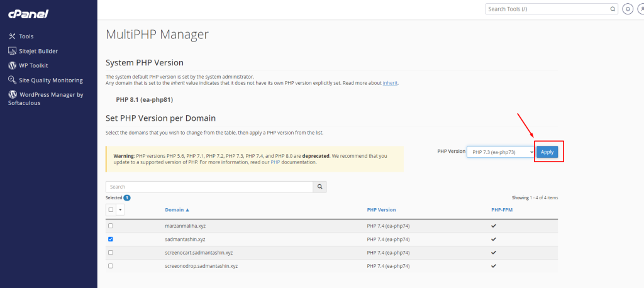Click the WordPress Manager by Softaculous icon
This screenshot has height=288, width=644.
[12, 94]
